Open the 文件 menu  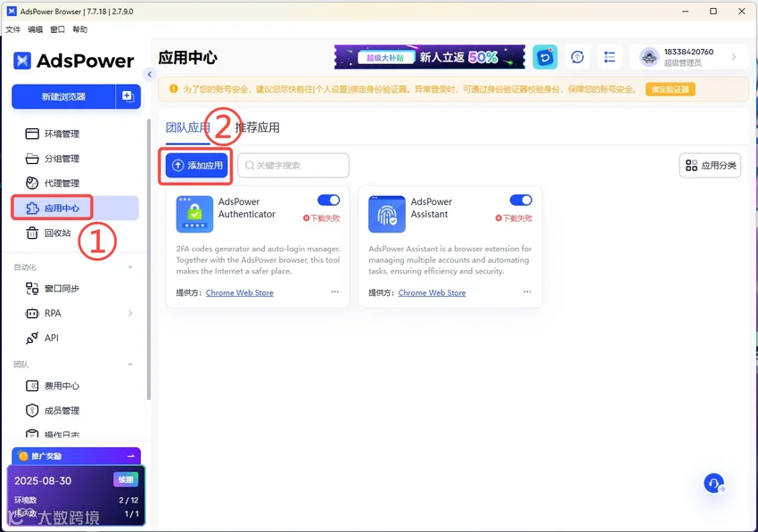point(13,29)
